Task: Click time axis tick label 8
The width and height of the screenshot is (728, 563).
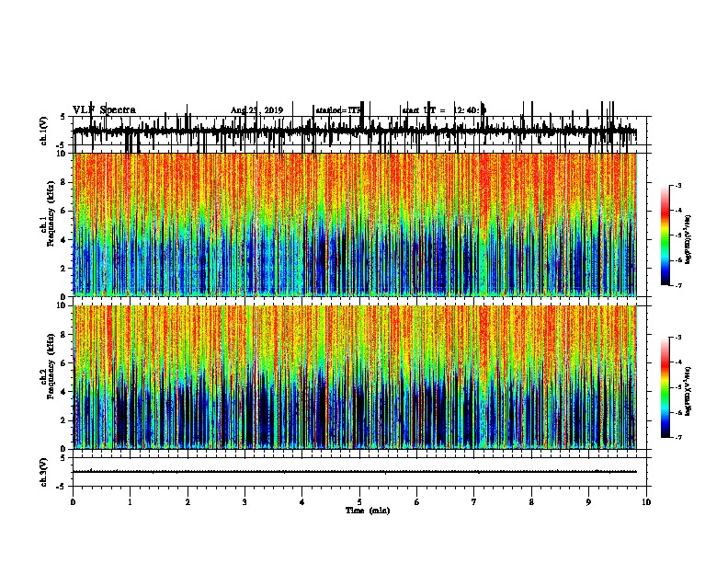Action: pyautogui.click(x=531, y=502)
